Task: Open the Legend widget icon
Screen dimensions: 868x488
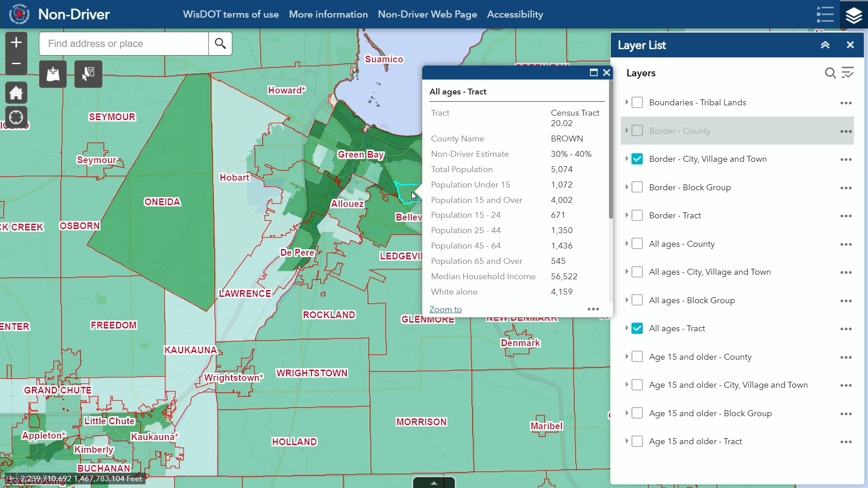Action: 825,14
